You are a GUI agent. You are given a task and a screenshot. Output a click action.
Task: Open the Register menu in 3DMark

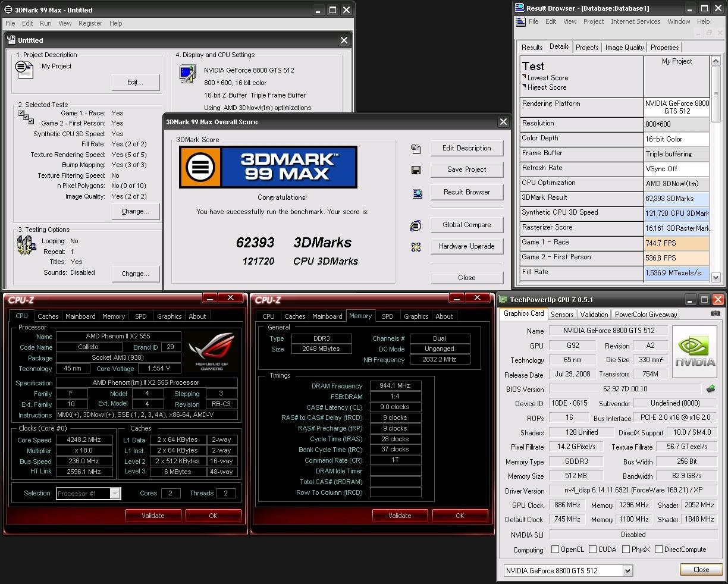(90, 23)
